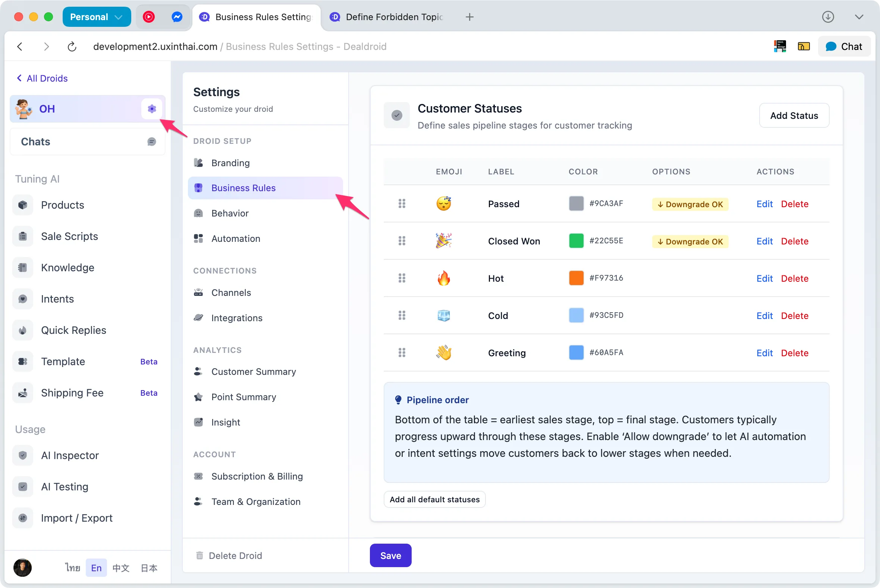This screenshot has height=588, width=880.
Task: Open Branding in Droid Setup
Action: coord(230,163)
